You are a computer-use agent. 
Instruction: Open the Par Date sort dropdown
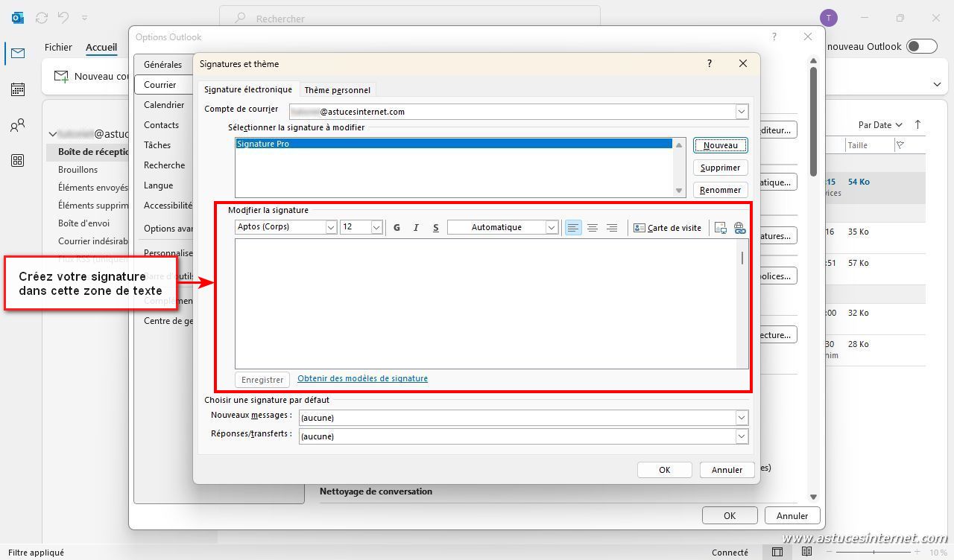tap(880, 125)
